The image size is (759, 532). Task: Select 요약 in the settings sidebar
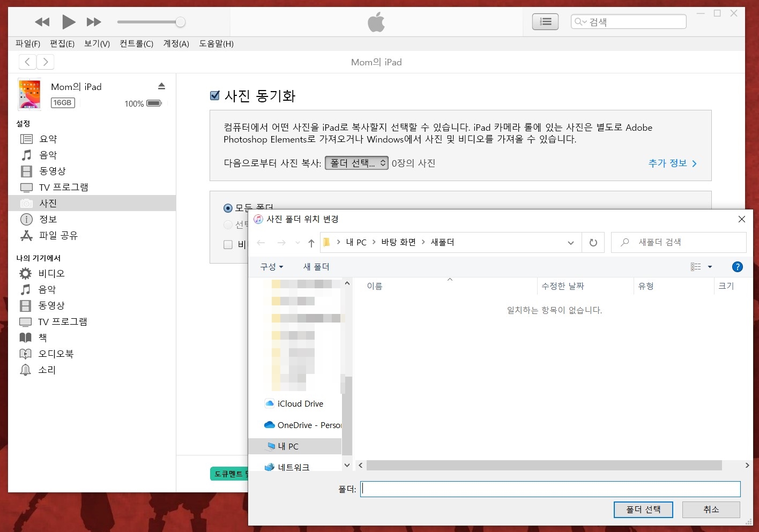tap(92, 139)
